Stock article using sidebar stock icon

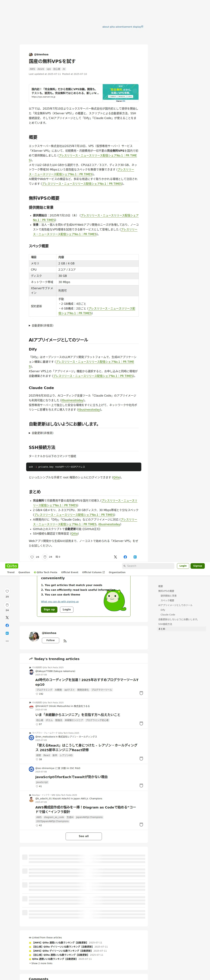[x=7, y=605]
